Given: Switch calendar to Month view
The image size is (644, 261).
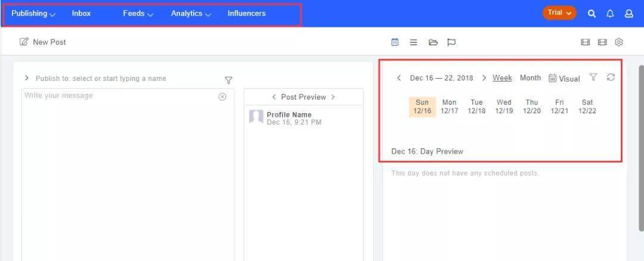Looking at the screenshot, I should point(530,78).
